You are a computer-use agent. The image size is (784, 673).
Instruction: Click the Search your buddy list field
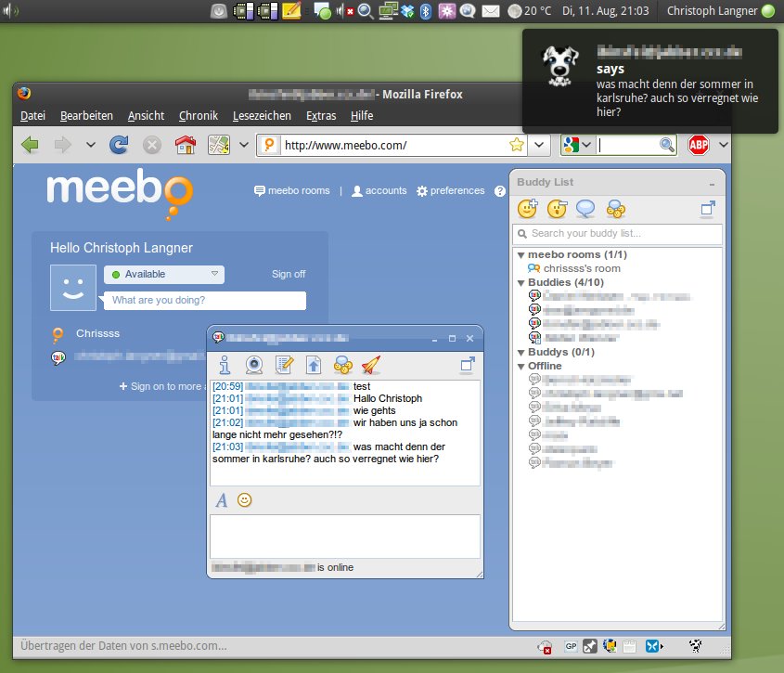[x=618, y=234]
